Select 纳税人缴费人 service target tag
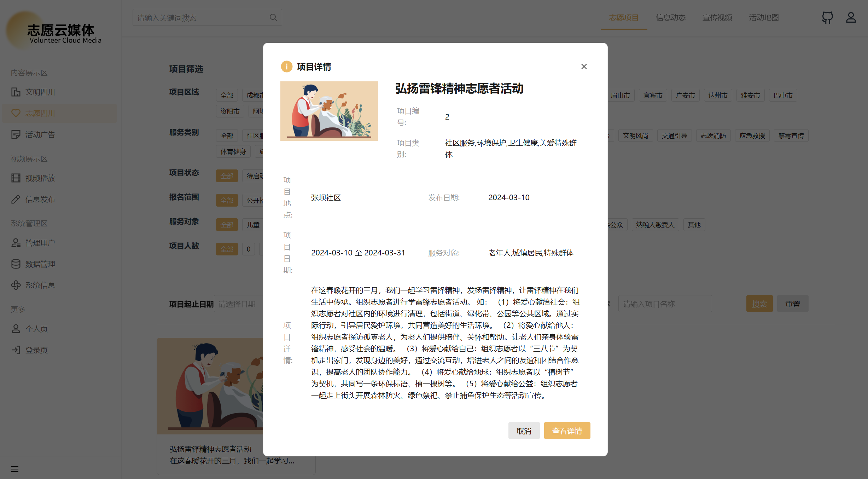This screenshot has height=479, width=868. point(655,225)
